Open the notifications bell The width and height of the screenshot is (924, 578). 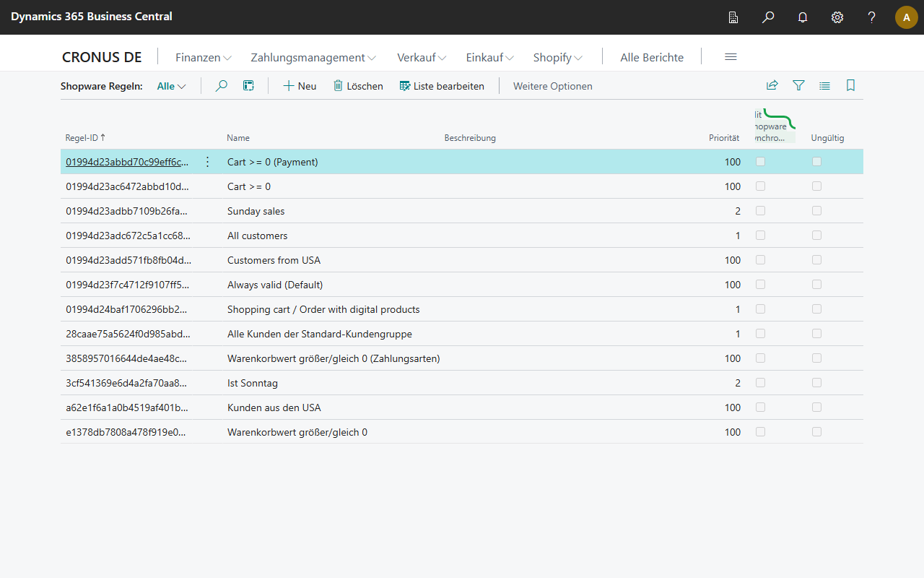803,17
